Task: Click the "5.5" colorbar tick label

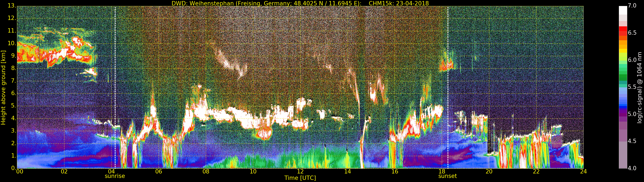Action: coord(632,87)
